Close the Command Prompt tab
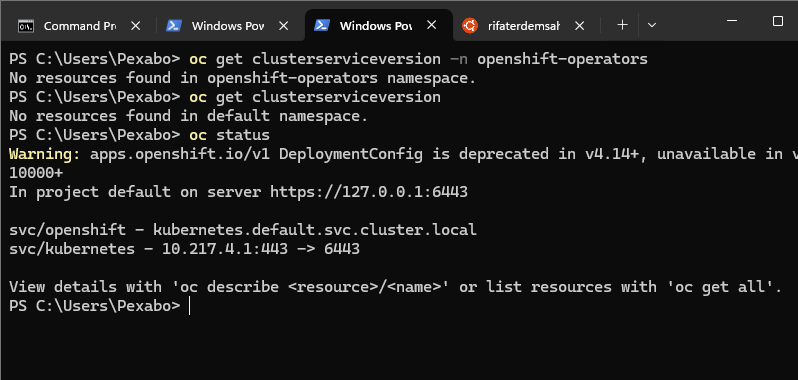798x380 pixels. pos(135,25)
